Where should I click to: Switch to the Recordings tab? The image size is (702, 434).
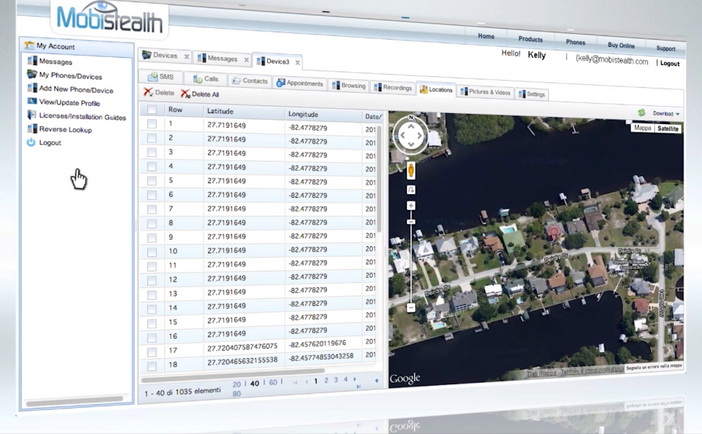point(392,88)
